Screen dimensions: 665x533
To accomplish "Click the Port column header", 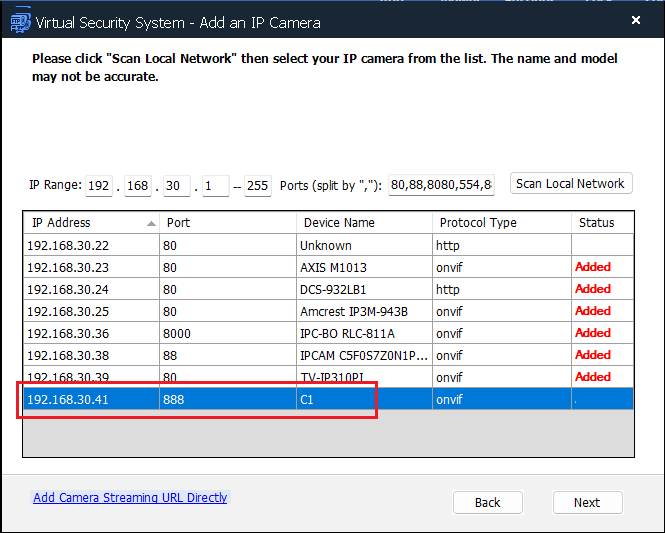I will [x=227, y=222].
